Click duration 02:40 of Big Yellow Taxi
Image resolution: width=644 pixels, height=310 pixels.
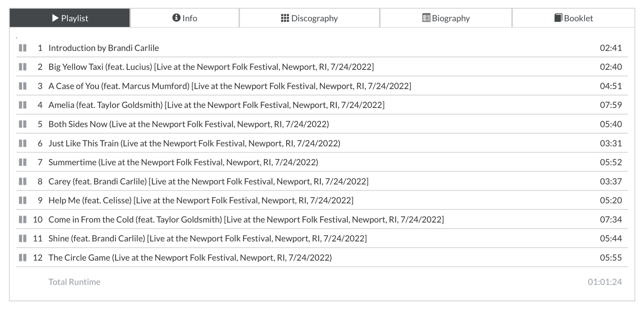click(x=611, y=67)
